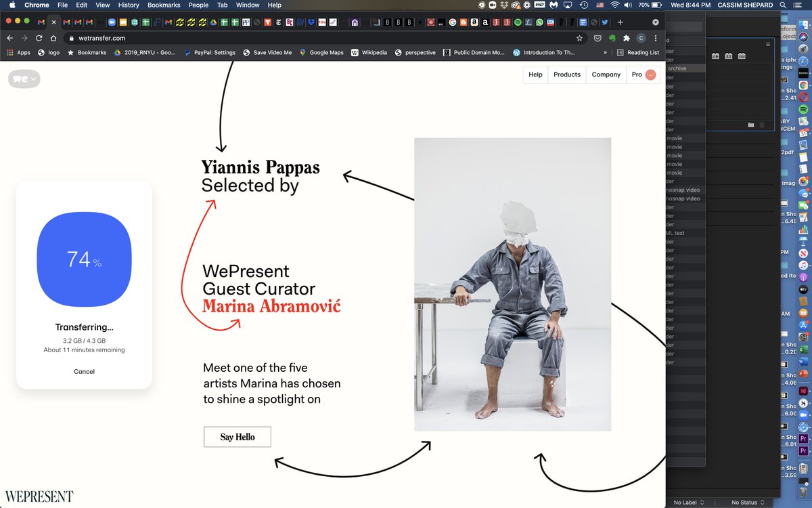Open the Evernote extension

coord(612,39)
